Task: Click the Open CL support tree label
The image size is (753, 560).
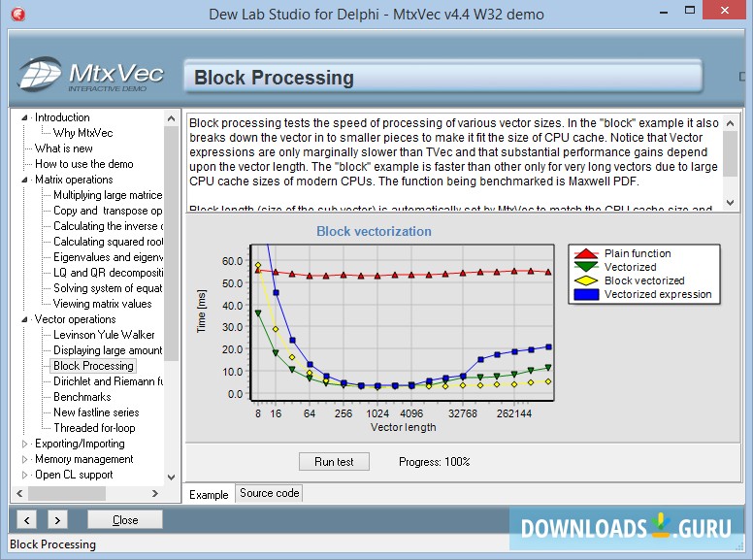Action: click(x=74, y=475)
